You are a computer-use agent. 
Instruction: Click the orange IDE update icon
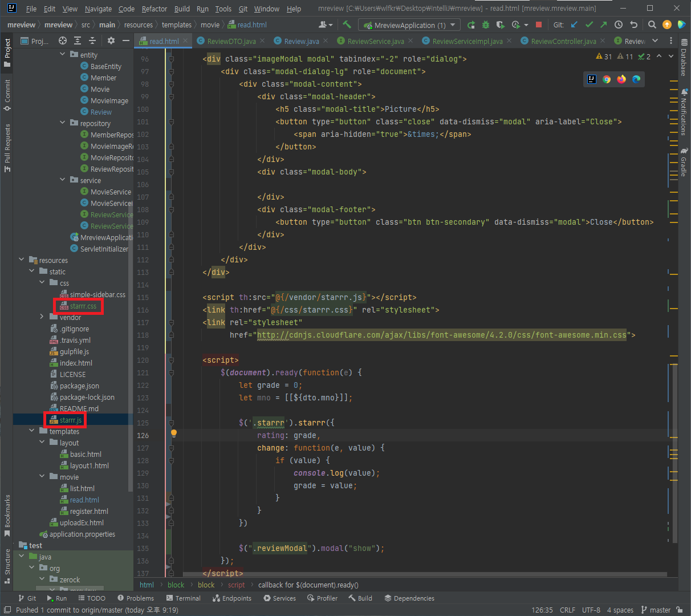point(667,25)
